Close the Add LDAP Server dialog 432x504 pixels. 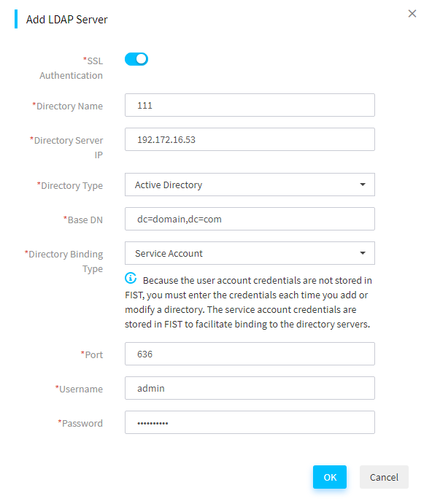(412, 14)
